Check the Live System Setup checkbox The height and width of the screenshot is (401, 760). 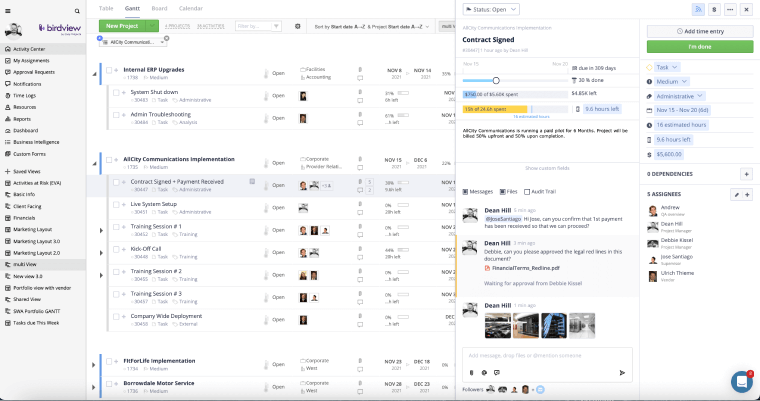(116, 205)
